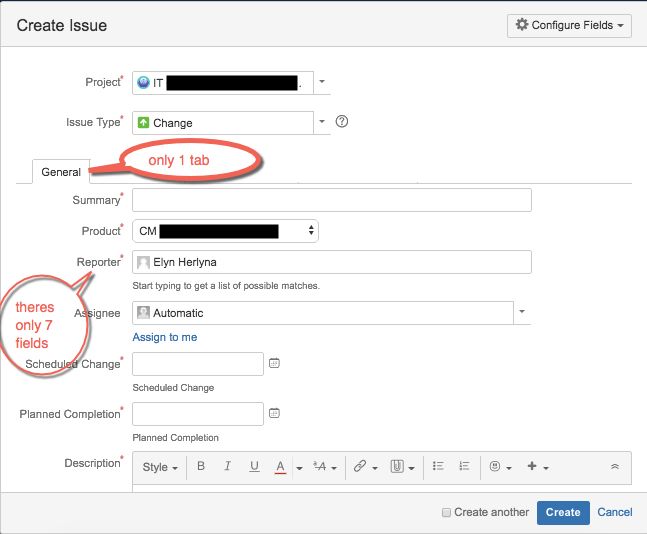The height and width of the screenshot is (534, 647).
Task: Focus the Scheduled Change date field
Action: pos(198,364)
